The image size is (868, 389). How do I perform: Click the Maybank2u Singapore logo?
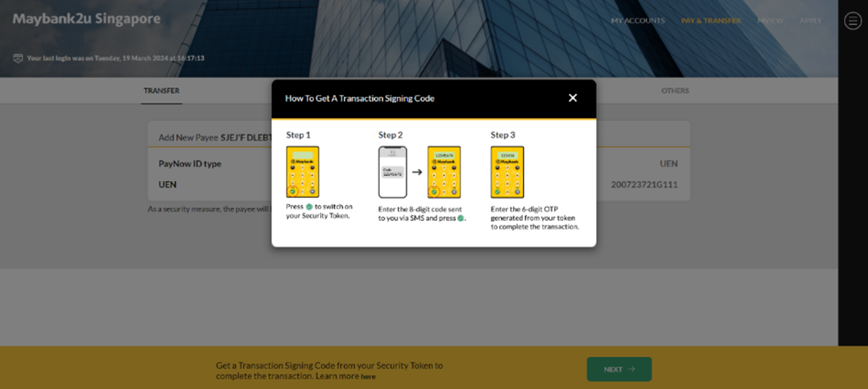(86, 19)
